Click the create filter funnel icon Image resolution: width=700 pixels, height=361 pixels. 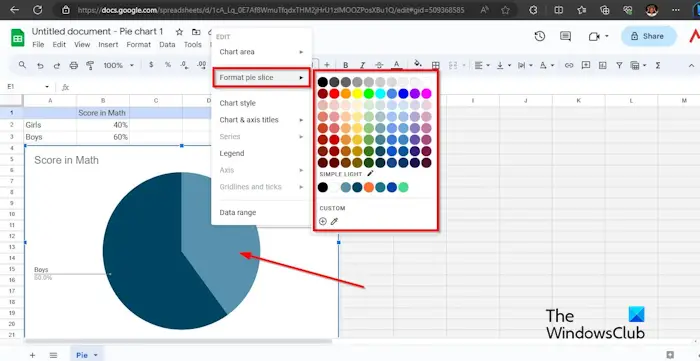pyautogui.click(x=619, y=66)
